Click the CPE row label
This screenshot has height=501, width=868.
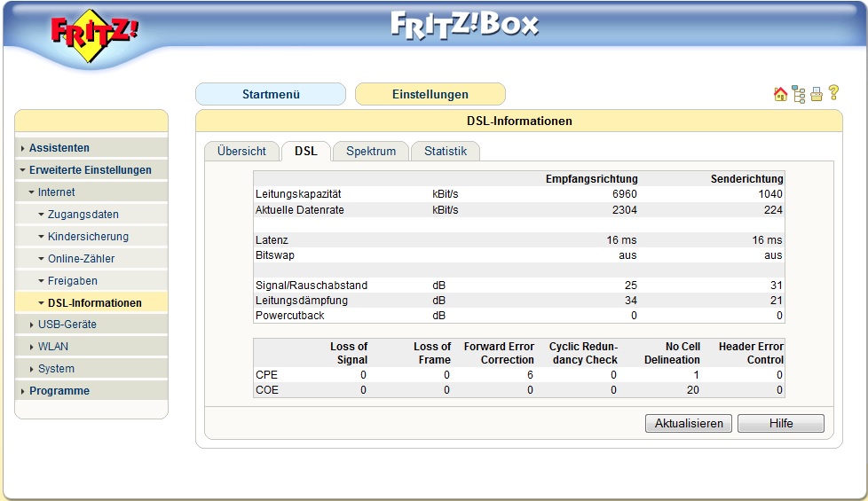pos(267,375)
